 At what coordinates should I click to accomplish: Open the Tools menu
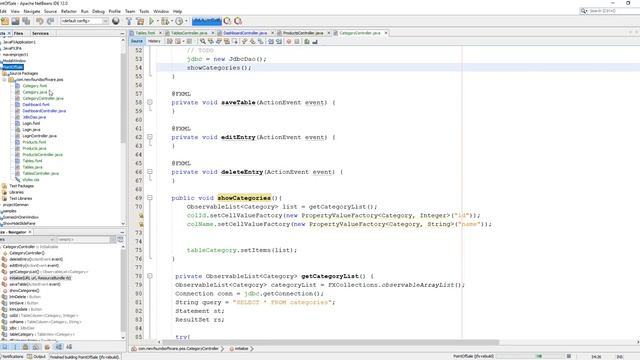coord(144,11)
